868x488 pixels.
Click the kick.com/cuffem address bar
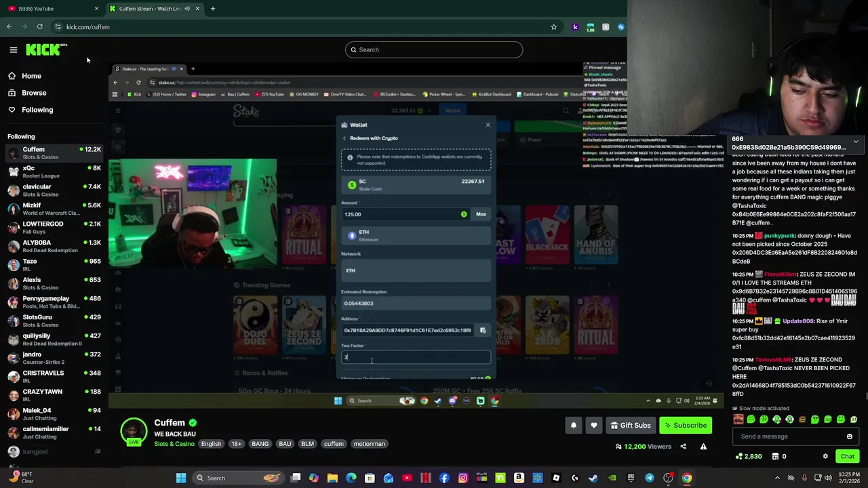coord(298,27)
